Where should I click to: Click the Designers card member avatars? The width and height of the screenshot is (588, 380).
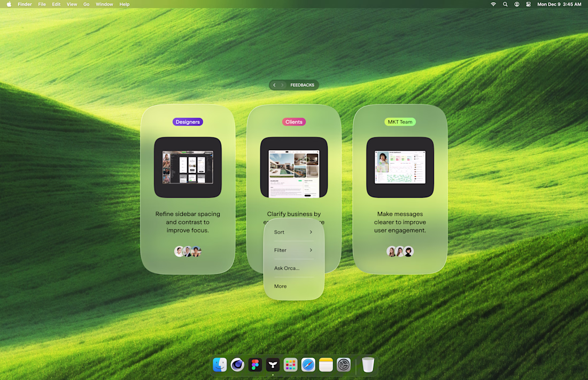[188, 251]
